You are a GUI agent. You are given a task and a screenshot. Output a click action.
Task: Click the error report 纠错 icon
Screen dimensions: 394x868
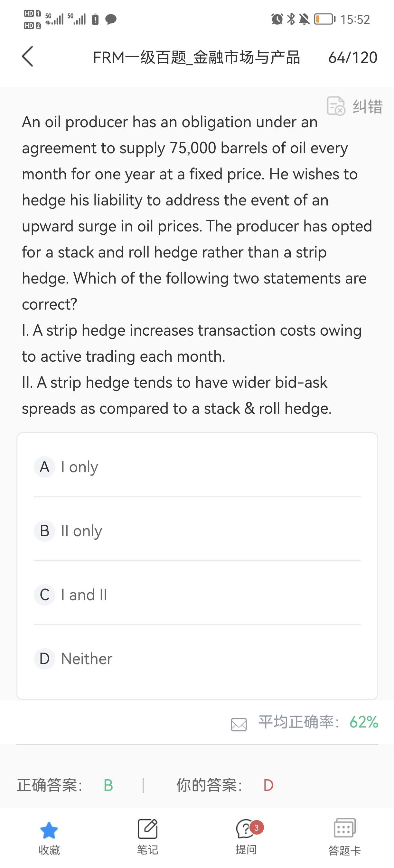tap(336, 106)
